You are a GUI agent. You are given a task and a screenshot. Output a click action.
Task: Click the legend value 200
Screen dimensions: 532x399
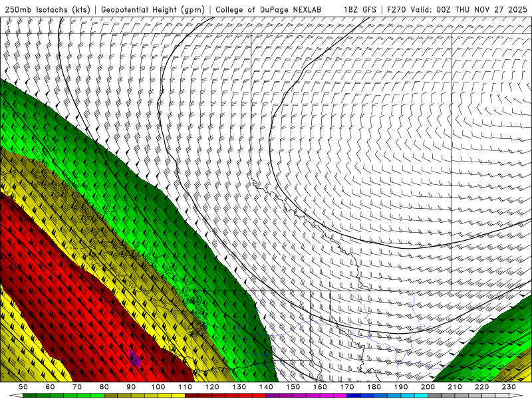point(428,387)
